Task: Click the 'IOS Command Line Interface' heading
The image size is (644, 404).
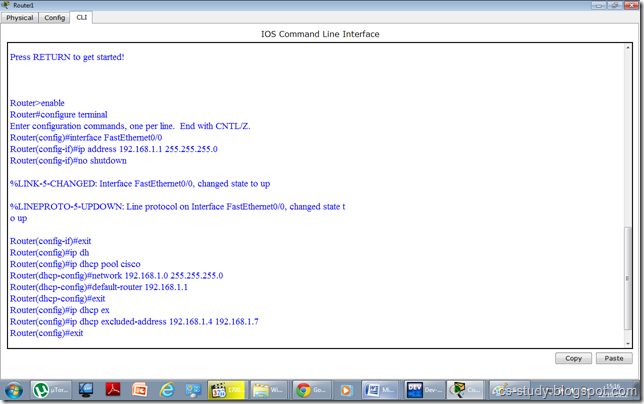Action: [x=320, y=34]
